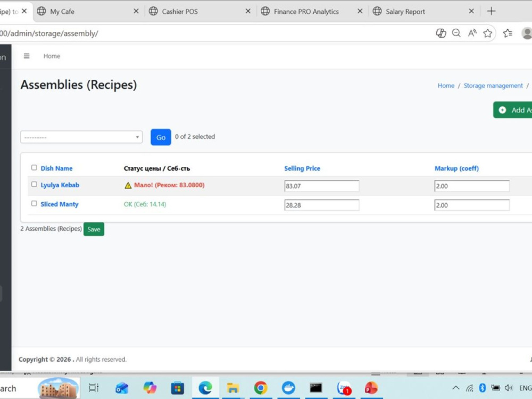Launch Copilot from the taskbar

(149, 387)
